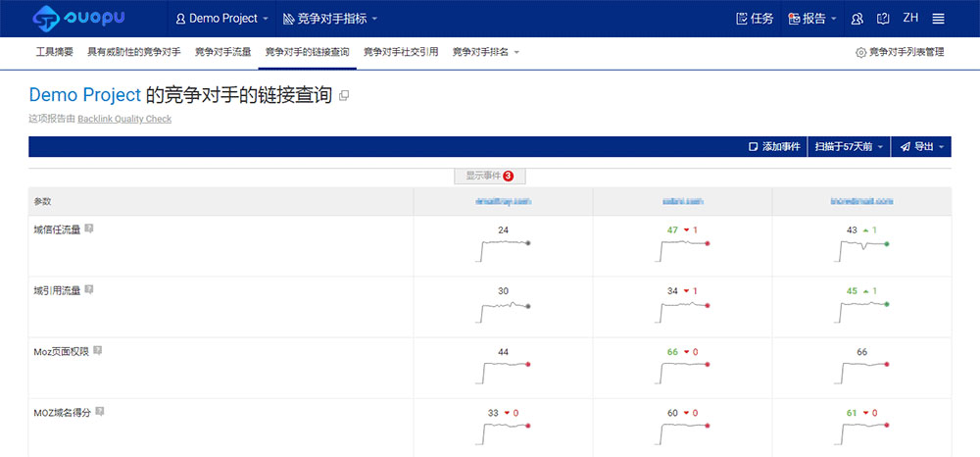Viewport: 980px width, 457px height.
Task: Click the MOZ域名得分 sparkline under value 61
Action: (861, 433)
